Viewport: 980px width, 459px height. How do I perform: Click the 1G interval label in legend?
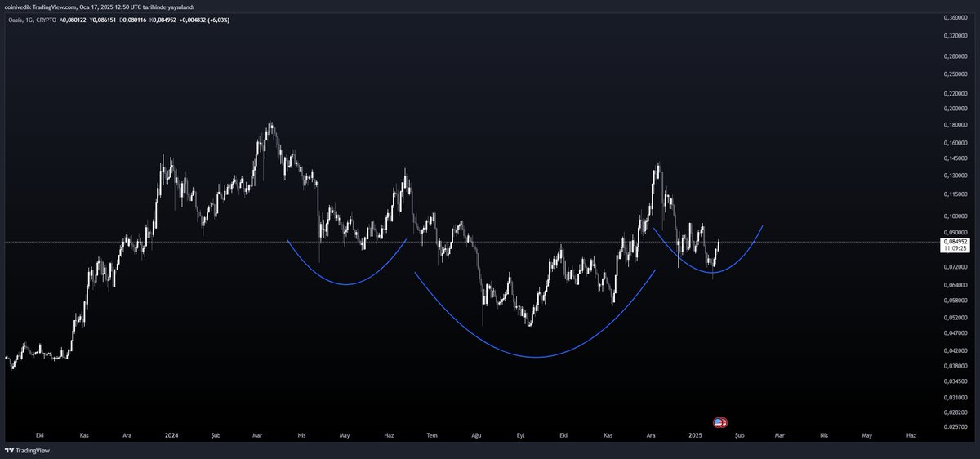click(29, 19)
